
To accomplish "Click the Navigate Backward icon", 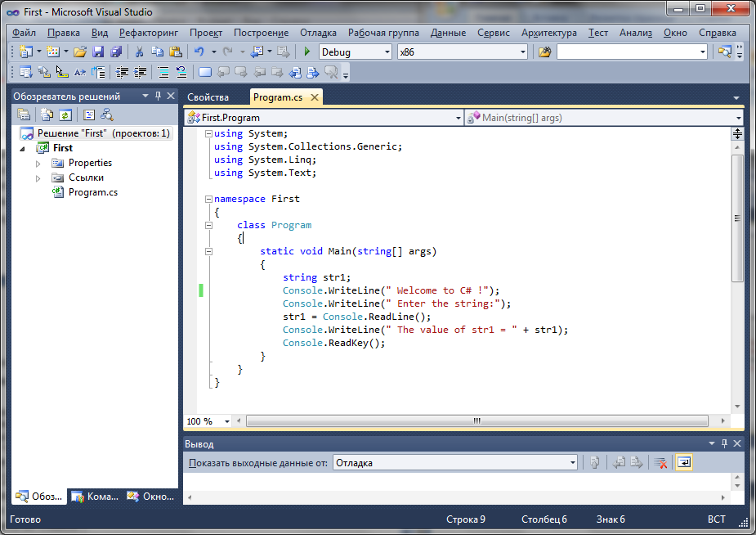I will click(257, 52).
